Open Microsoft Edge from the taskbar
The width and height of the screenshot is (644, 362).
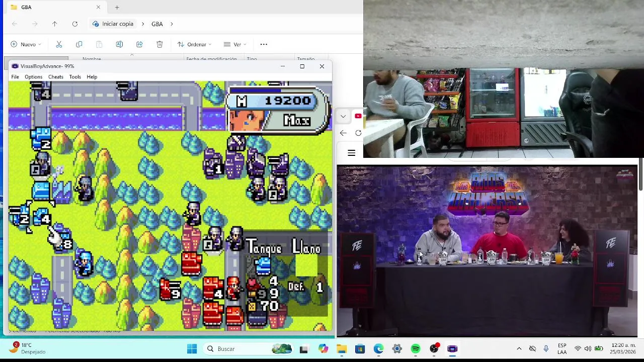pos(378,349)
